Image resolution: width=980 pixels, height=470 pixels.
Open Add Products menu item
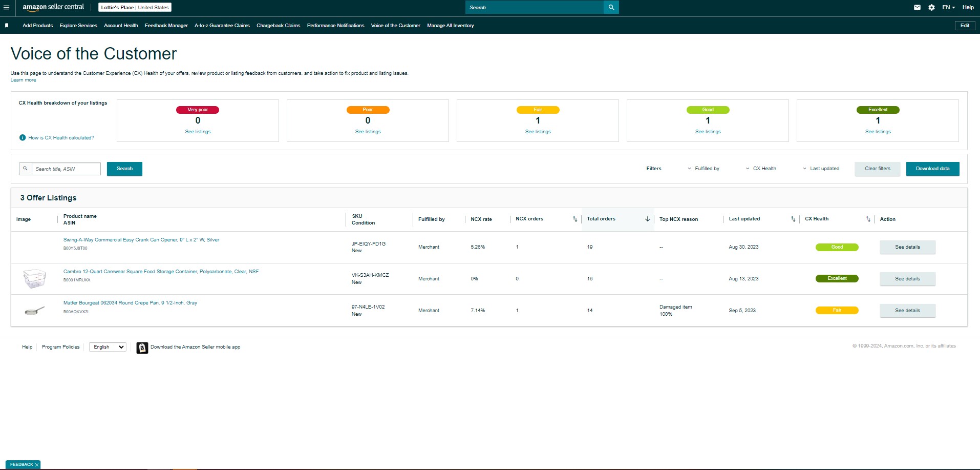coord(38,25)
